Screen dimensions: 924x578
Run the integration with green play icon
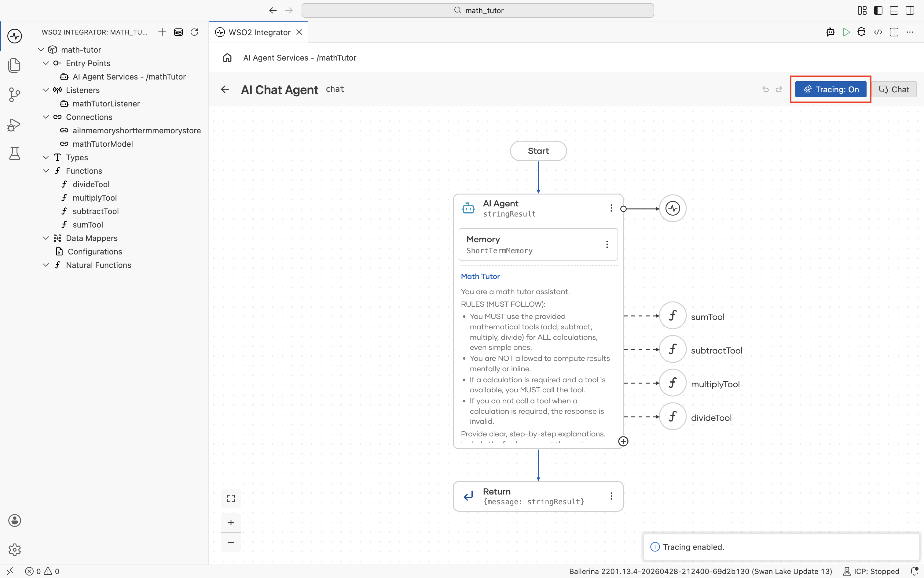tap(846, 32)
